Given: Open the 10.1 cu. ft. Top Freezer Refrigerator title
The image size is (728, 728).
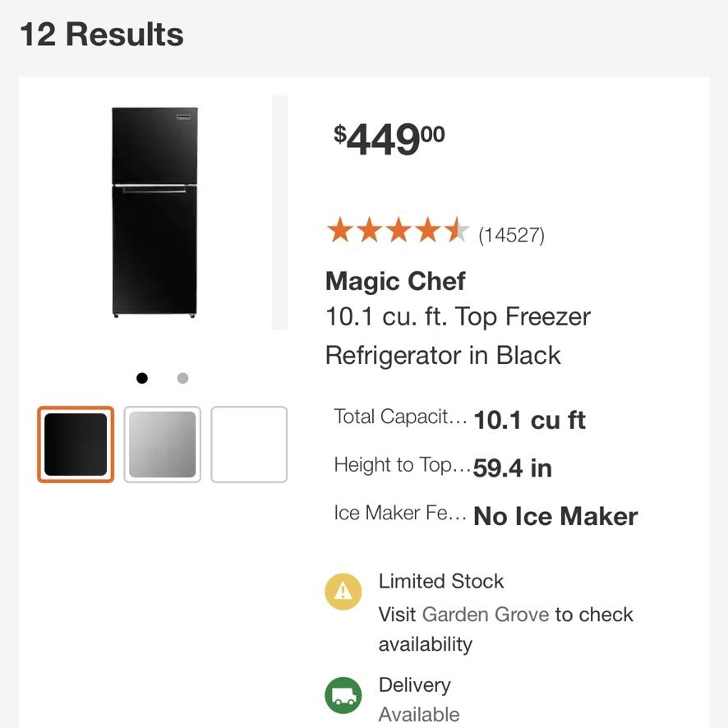Looking at the screenshot, I should [x=458, y=336].
